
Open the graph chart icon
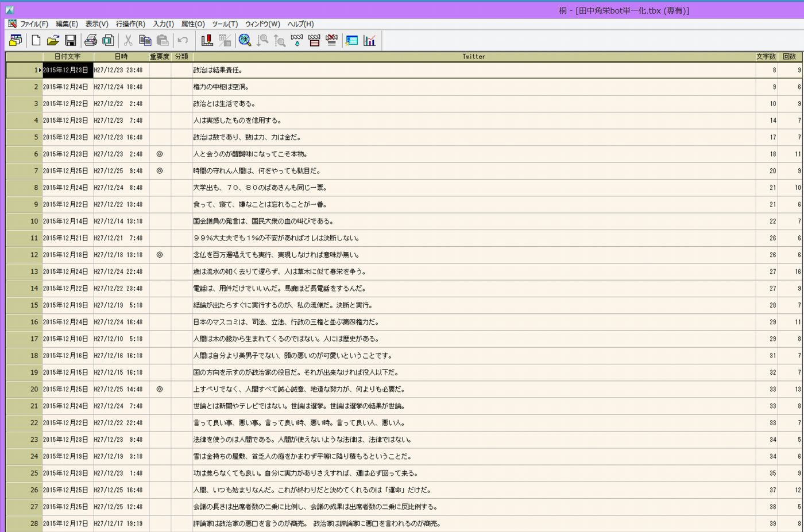(x=369, y=40)
